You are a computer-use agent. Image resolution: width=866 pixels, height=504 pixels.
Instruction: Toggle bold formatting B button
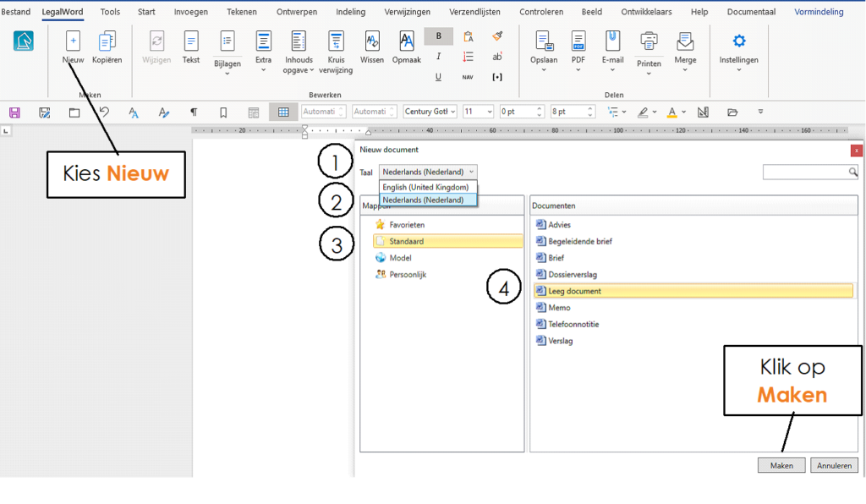(439, 36)
